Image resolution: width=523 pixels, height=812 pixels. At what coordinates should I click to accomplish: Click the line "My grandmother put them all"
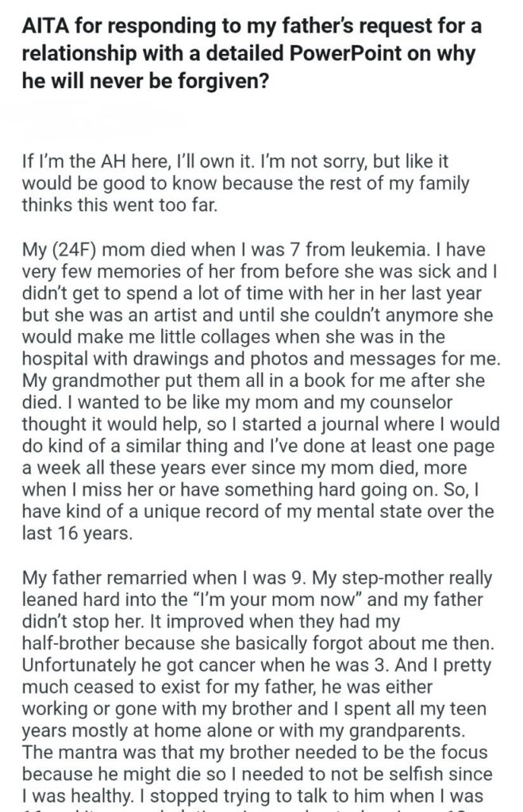coord(253,380)
